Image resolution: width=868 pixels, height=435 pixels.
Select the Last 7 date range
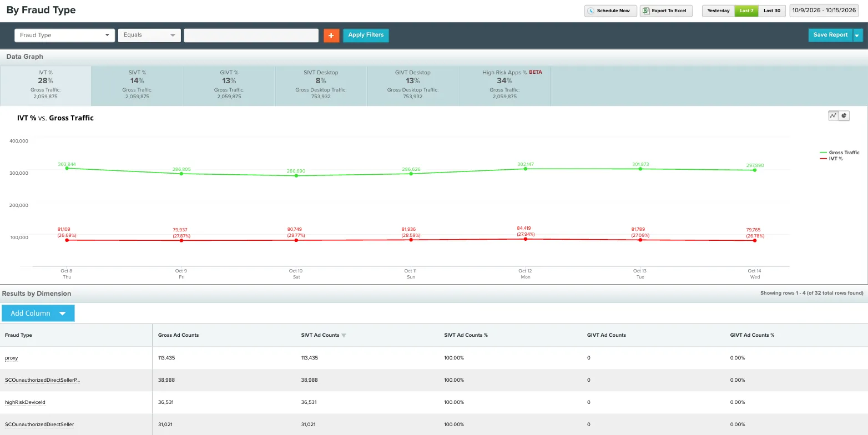[746, 11]
